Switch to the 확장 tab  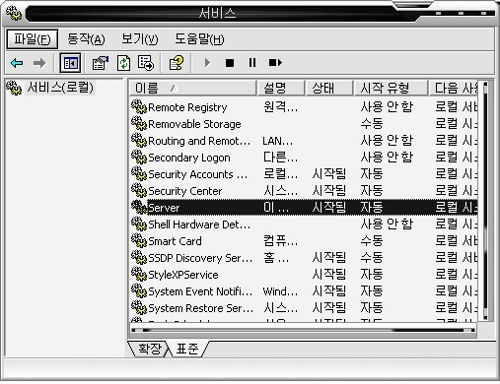click(149, 349)
